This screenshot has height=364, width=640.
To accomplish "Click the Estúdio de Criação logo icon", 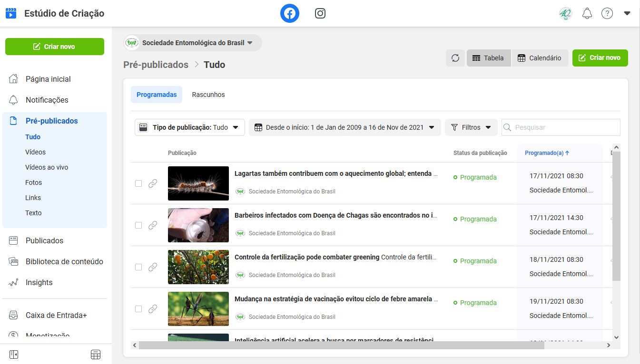I will tap(11, 13).
